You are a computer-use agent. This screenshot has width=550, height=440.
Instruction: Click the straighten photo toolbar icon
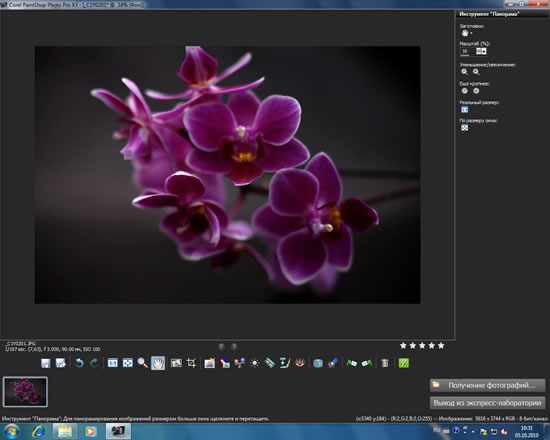176,363
